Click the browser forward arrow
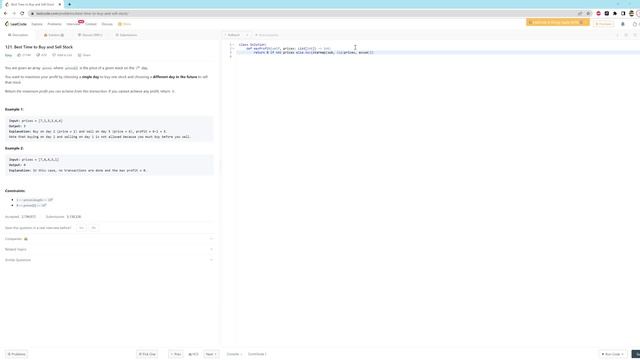 click(x=14, y=13)
